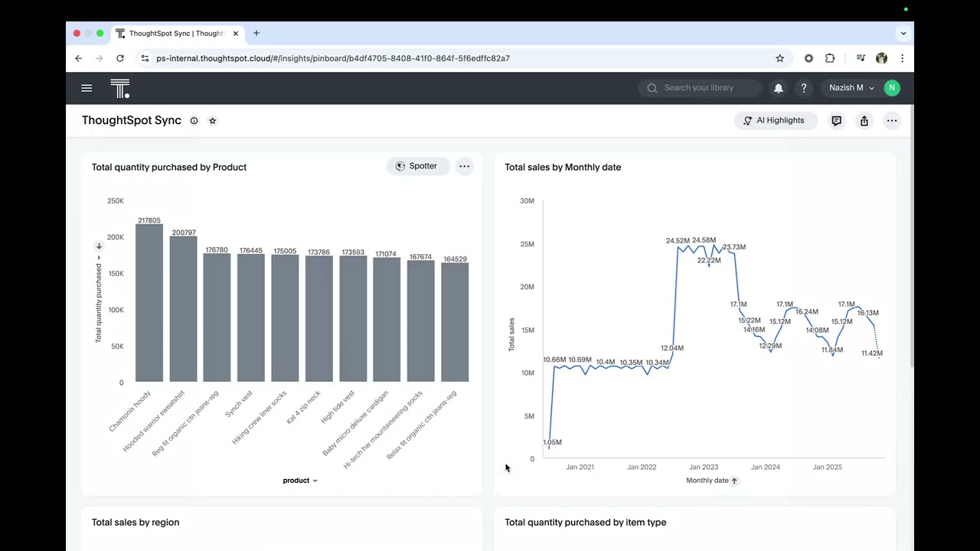Click Total sales by Monthly date title
The width and height of the screenshot is (980, 551).
563,167
